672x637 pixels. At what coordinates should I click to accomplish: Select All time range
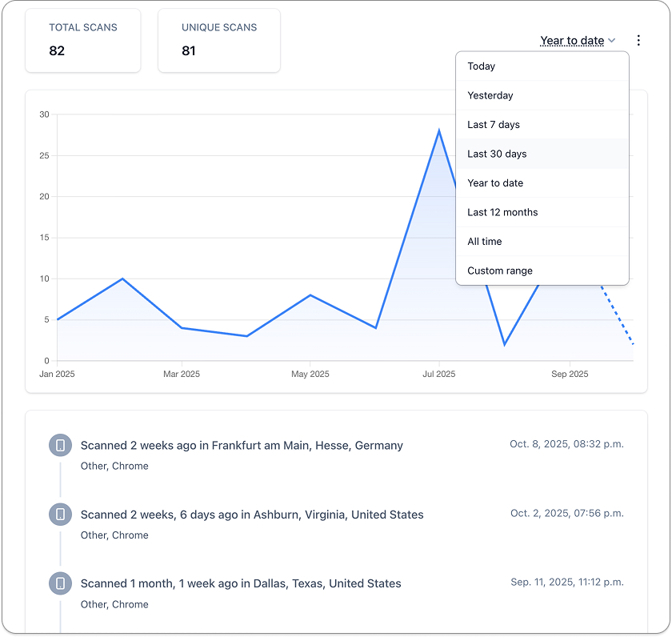pyautogui.click(x=542, y=241)
